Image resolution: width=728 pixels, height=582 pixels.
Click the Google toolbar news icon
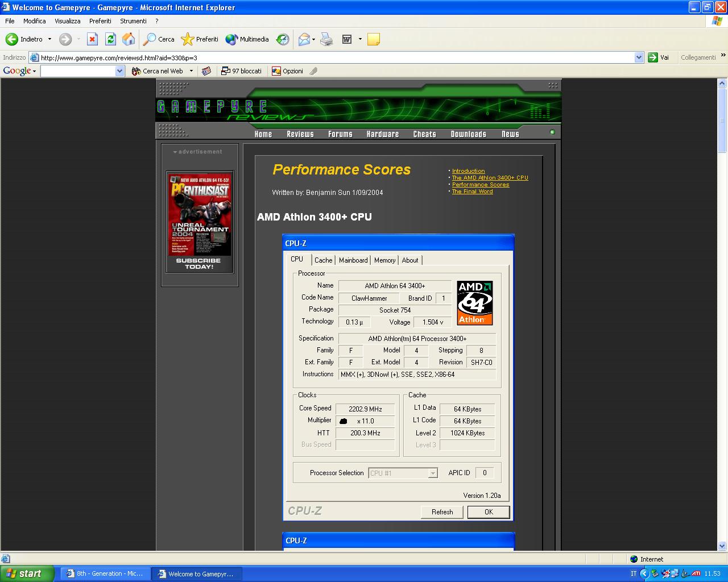206,71
